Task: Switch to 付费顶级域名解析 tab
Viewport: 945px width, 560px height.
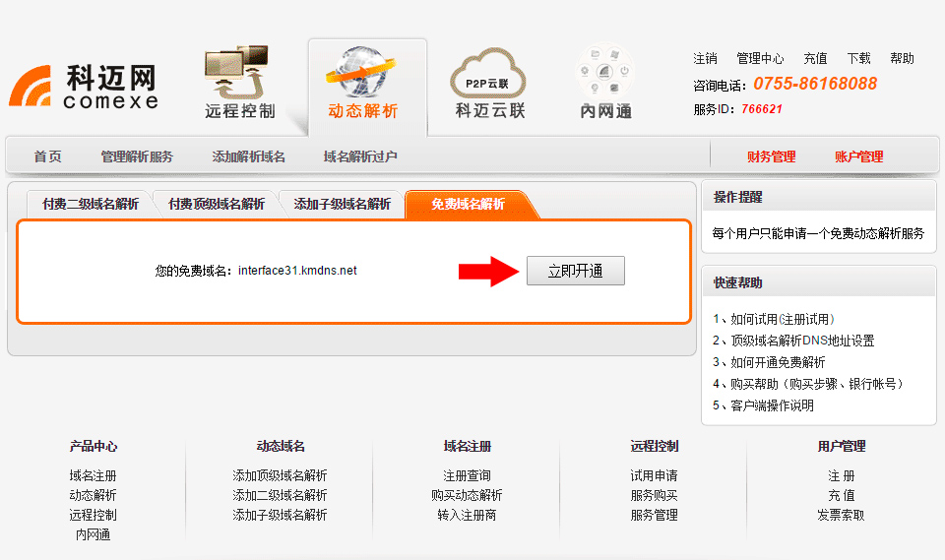Action: [x=217, y=204]
